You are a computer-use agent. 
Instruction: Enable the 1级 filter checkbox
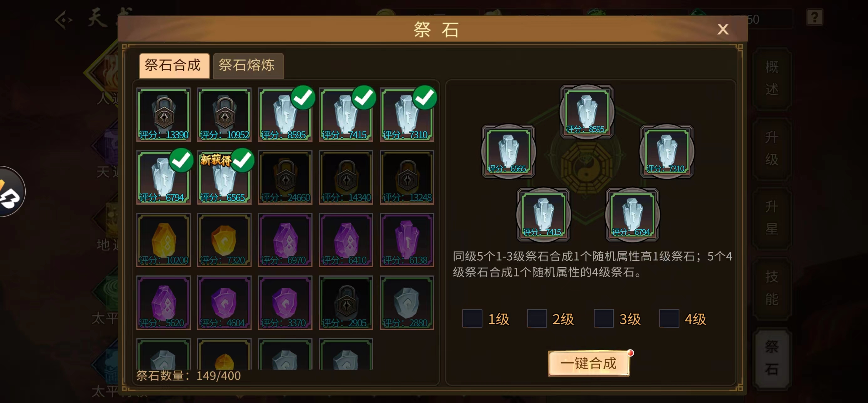click(x=472, y=318)
